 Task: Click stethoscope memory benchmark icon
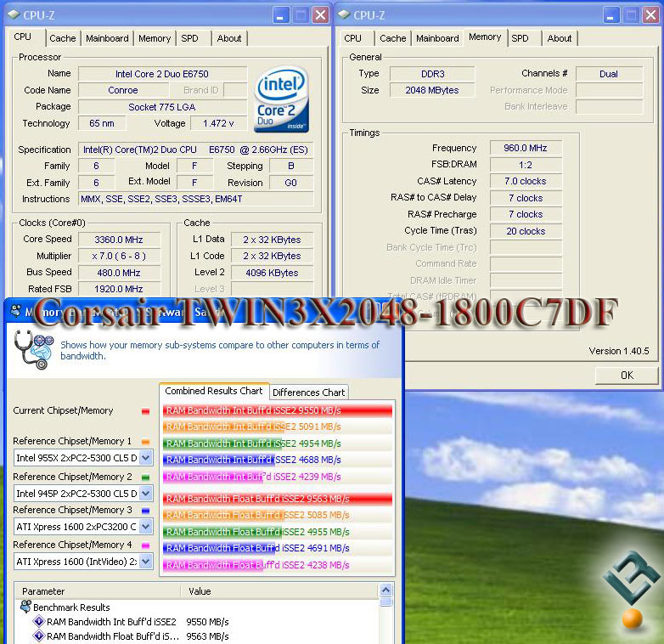tap(33, 350)
